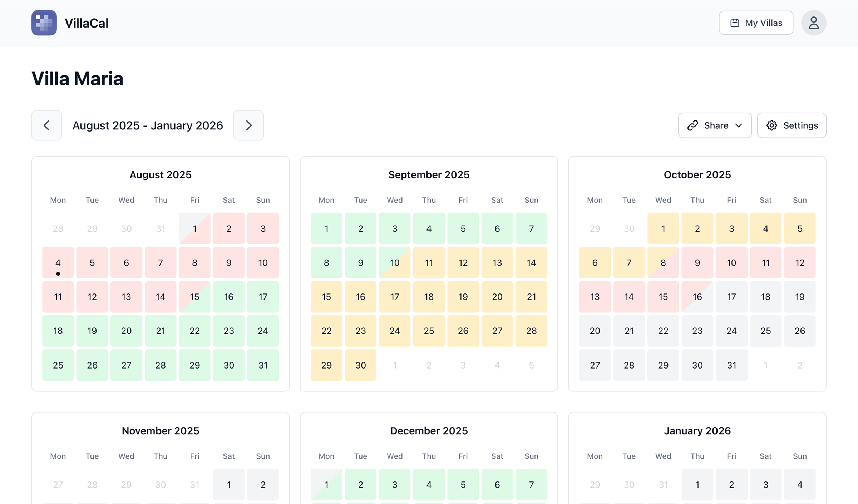Select September 1, 2025
The width and height of the screenshot is (858, 504).
pos(326,228)
